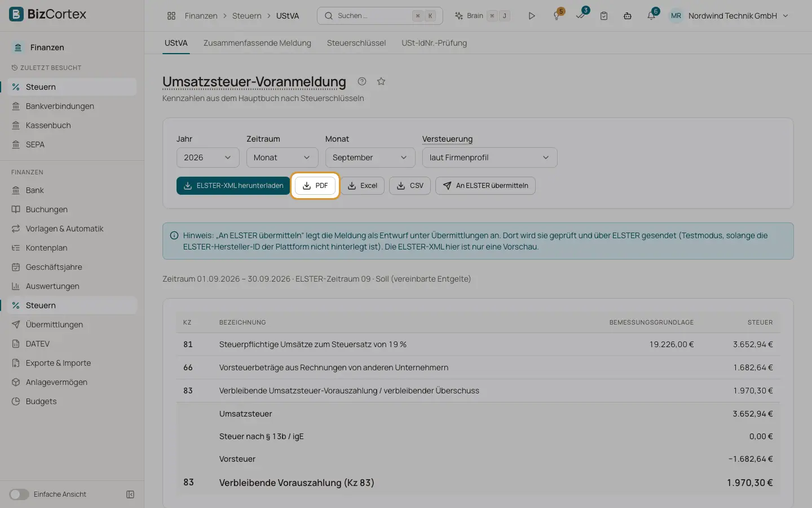Click the play icon in top bar
This screenshot has height=508, width=812.
tap(531, 16)
